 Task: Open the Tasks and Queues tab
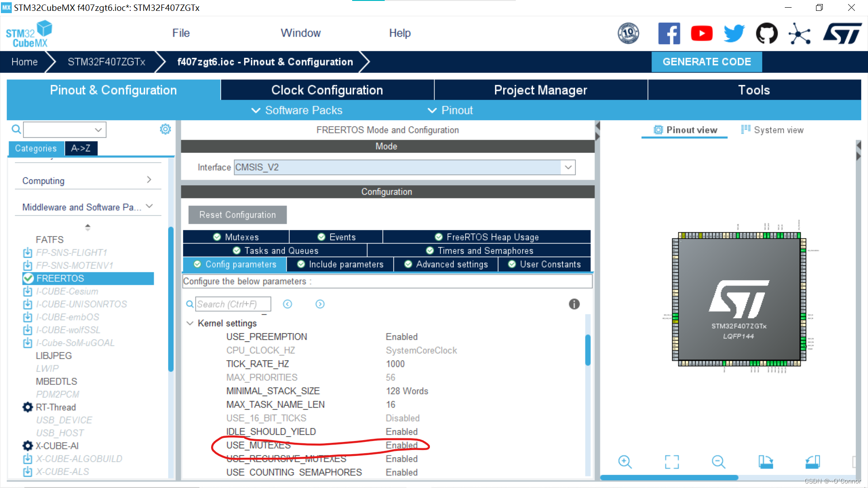[x=275, y=250]
